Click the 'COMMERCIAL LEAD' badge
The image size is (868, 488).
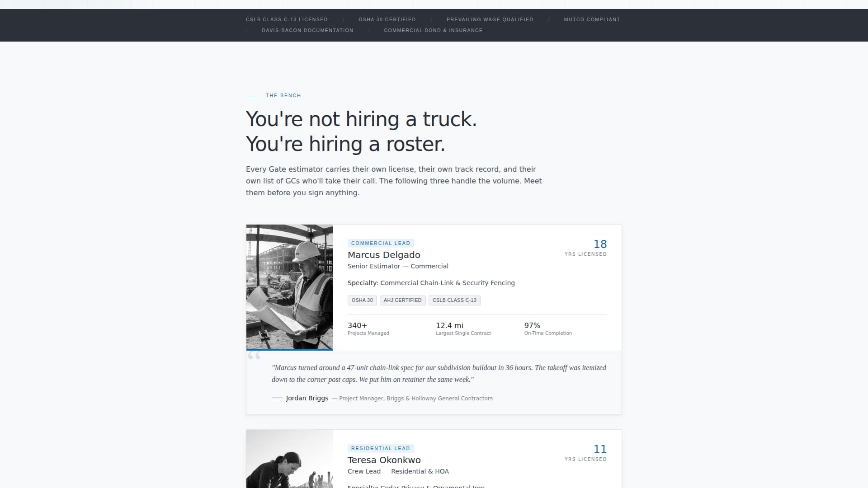[381, 243]
